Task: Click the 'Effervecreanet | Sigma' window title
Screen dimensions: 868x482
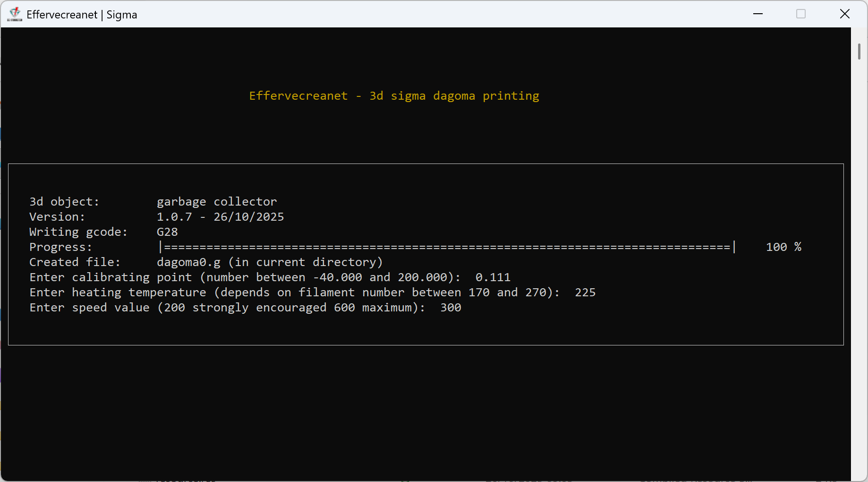Action: coord(82,15)
